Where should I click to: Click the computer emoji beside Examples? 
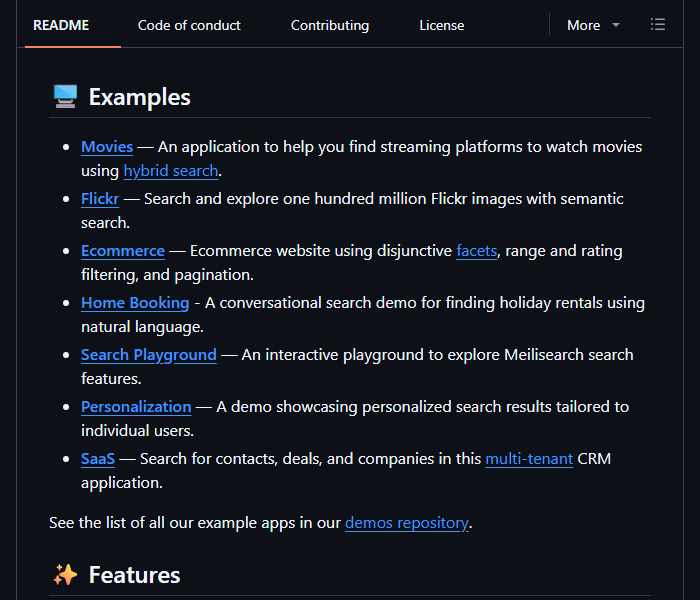click(65, 96)
